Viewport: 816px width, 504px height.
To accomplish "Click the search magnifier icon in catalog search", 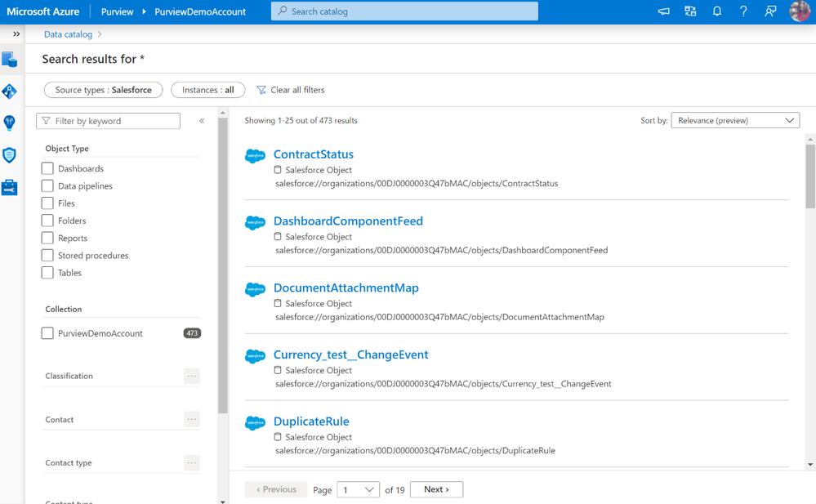I will coord(282,11).
